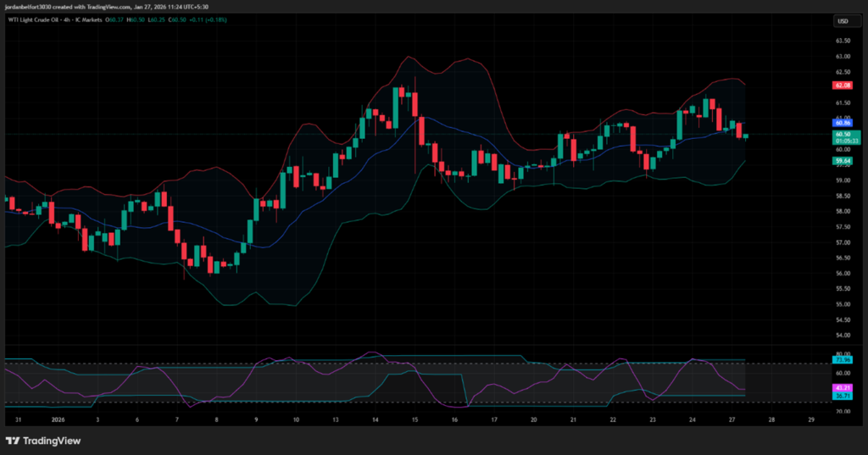Image resolution: width=868 pixels, height=455 pixels.
Task: Click the green 59.64 lower band label
Action: 843,160
